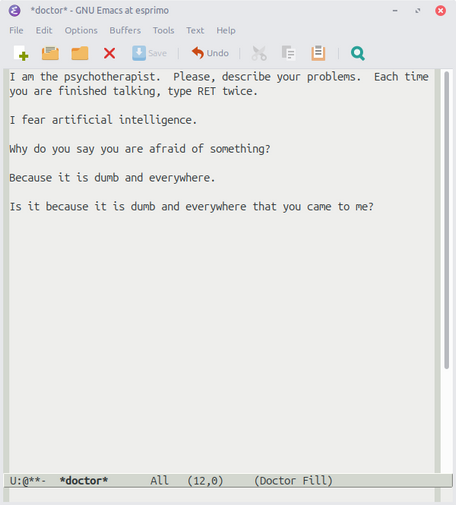Close the buffer with the red X icon
Viewport: 456px width, 505px height.
[109, 53]
